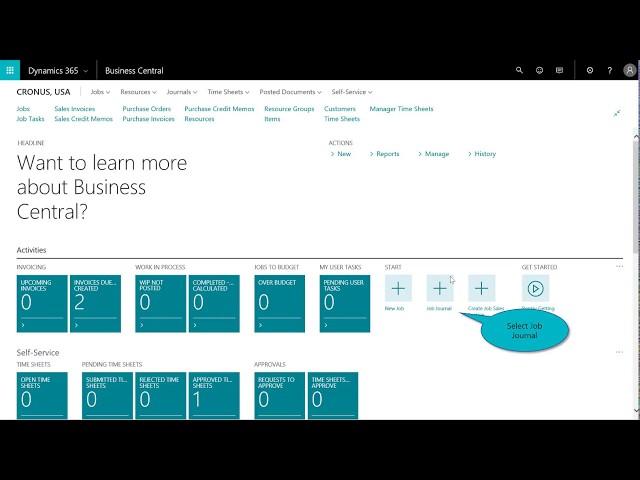Open the Resources menu dropdown
640x480 pixels.
(x=138, y=92)
